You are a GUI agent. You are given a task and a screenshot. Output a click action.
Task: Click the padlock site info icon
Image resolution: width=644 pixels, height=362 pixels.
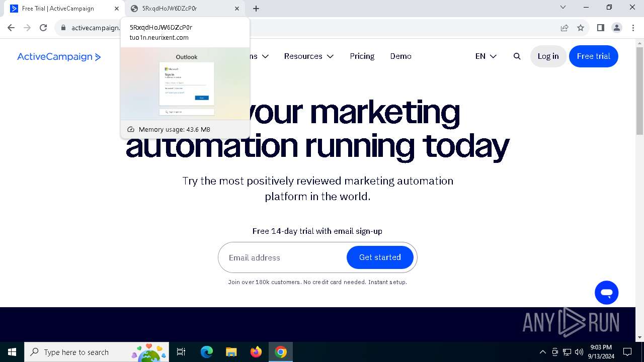63,28
